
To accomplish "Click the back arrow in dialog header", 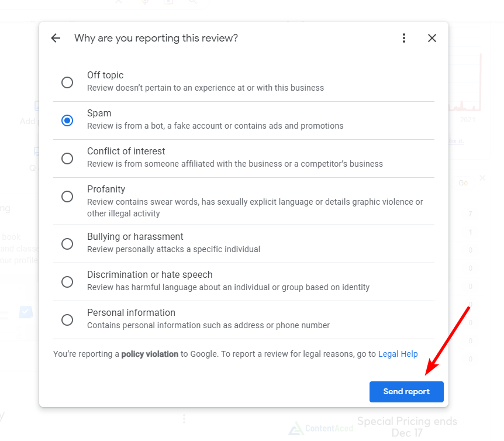I will coord(56,38).
